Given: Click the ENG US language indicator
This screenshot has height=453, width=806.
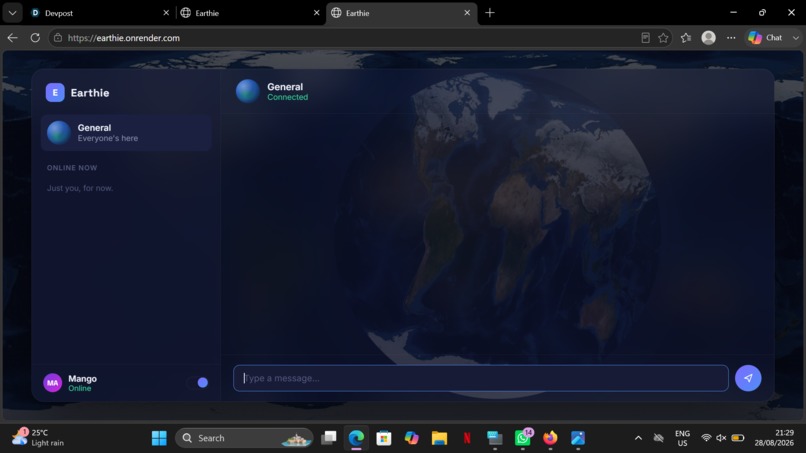Looking at the screenshot, I should (x=682, y=438).
